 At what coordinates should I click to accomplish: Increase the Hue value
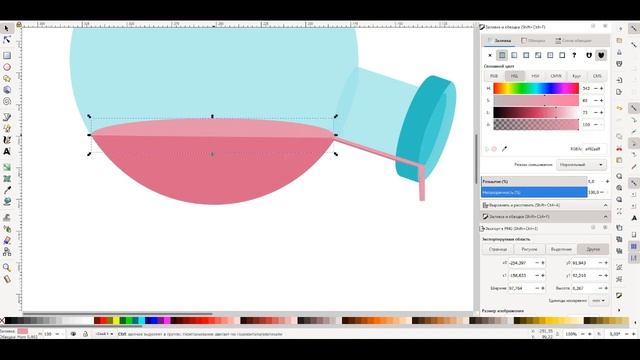coord(602,89)
